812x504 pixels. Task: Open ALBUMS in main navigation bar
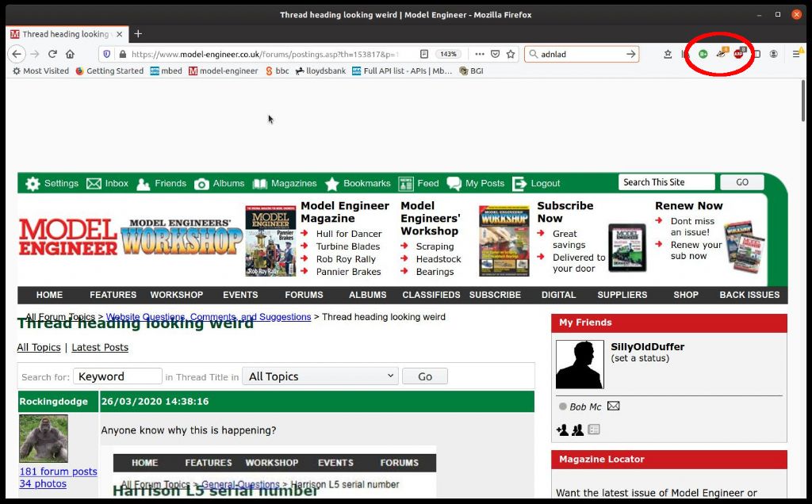(x=368, y=295)
